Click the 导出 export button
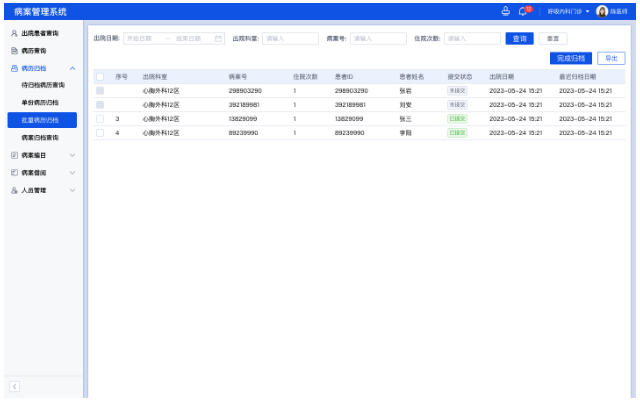This screenshot has height=400, width=640. [610, 58]
